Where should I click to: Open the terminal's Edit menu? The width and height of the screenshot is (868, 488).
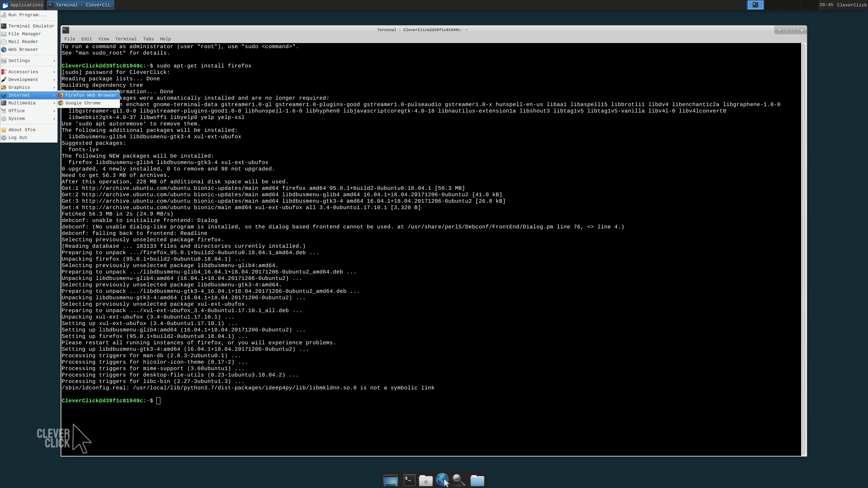86,39
